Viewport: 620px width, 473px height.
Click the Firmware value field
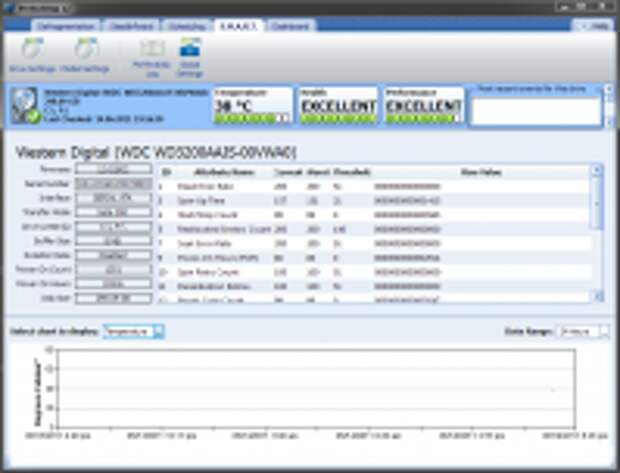tap(113, 169)
